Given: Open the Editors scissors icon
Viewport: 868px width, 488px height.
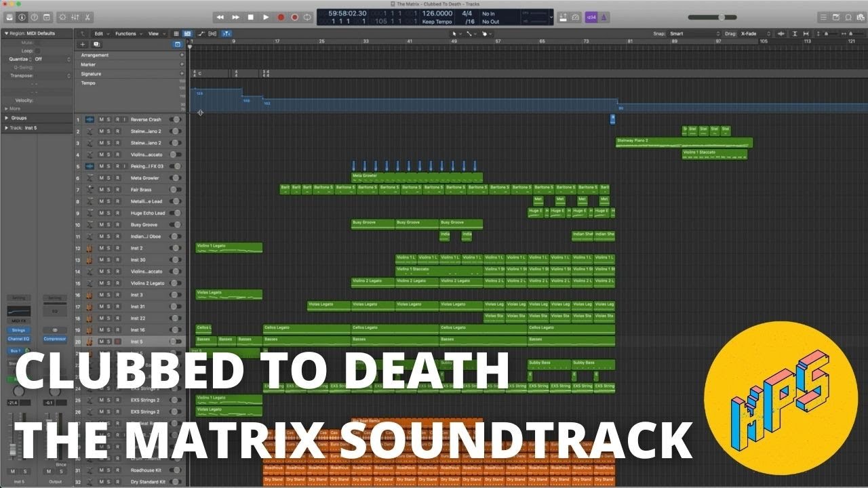Looking at the screenshot, I should click(87, 17).
